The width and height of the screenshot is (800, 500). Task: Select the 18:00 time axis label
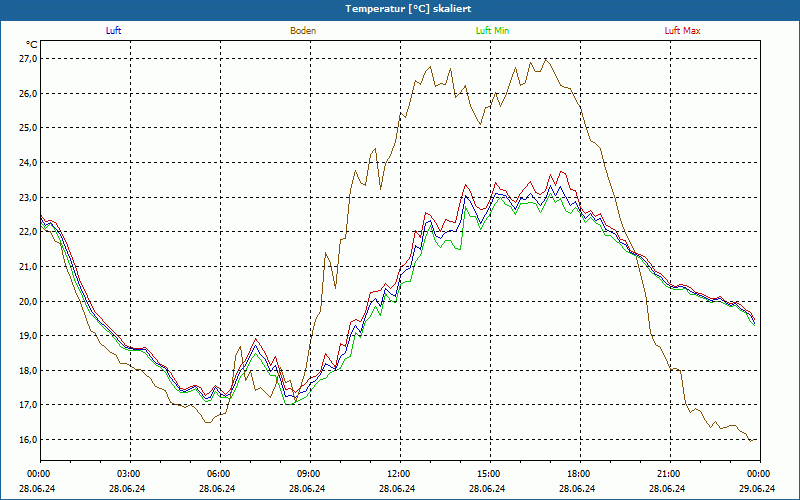(579, 474)
